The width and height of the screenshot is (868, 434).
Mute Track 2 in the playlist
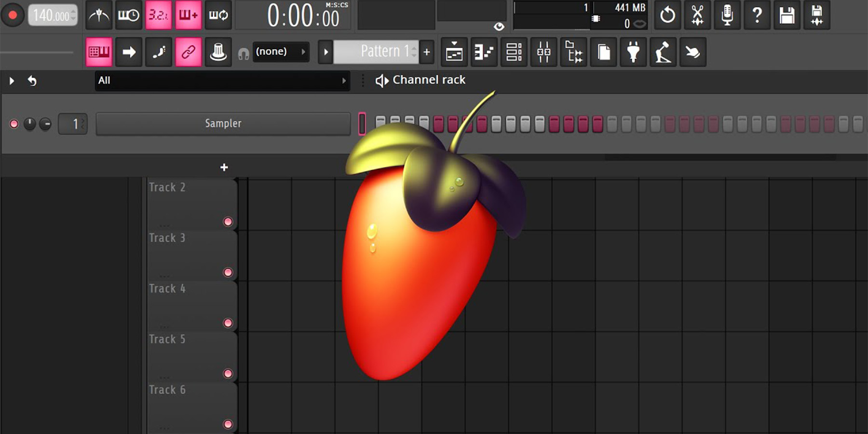228,222
